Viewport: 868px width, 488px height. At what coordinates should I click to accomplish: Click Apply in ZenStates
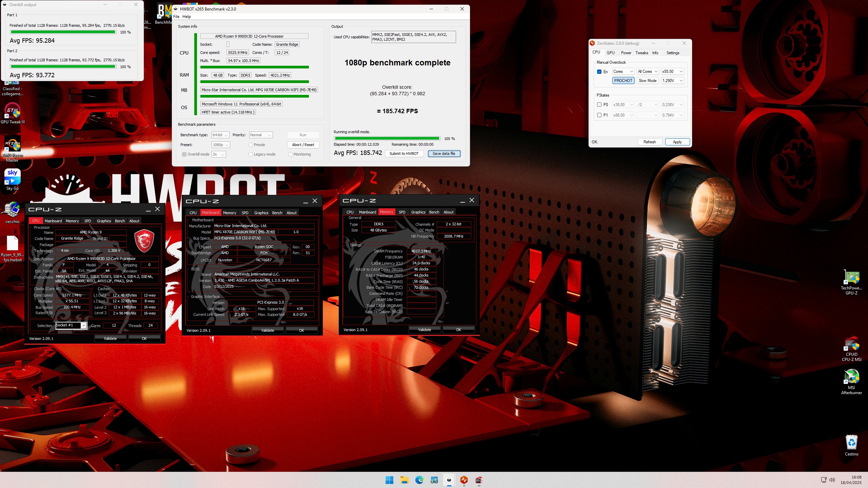click(x=677, y=142)
